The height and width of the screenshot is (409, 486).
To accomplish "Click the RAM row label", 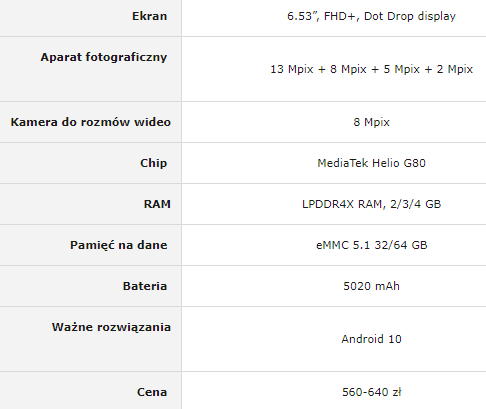I will (157, 204).
